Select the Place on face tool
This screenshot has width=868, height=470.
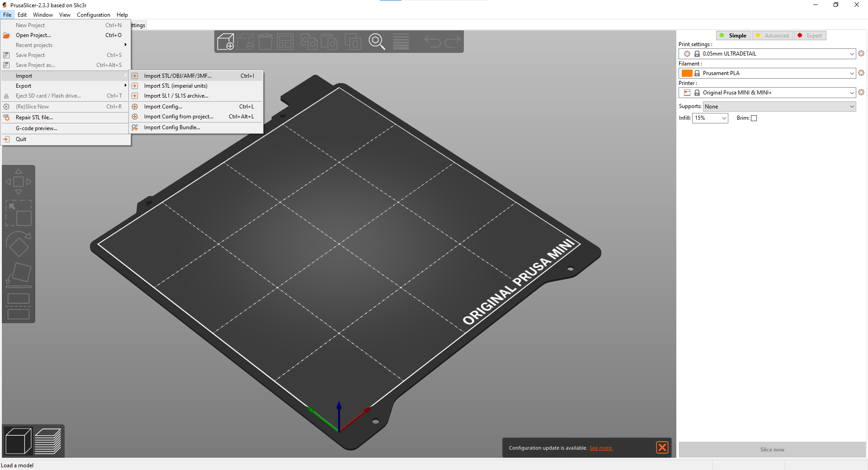(x=19, y=275)
